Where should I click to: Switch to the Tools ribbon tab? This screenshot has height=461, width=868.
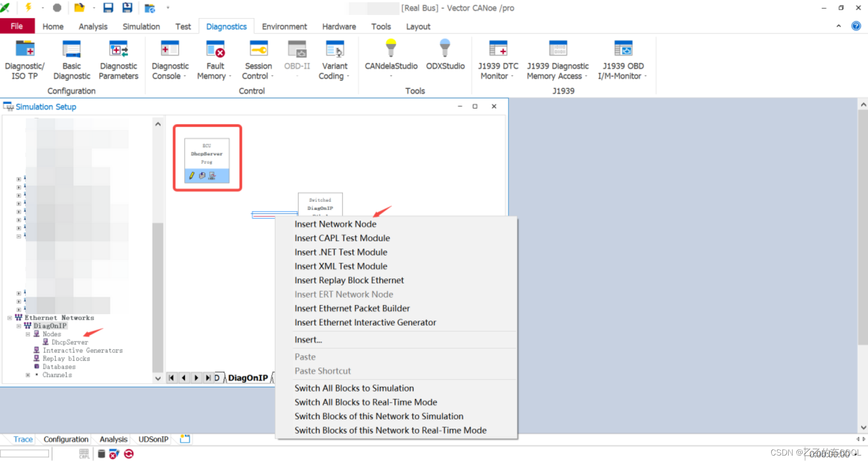(x=381, y=27)
